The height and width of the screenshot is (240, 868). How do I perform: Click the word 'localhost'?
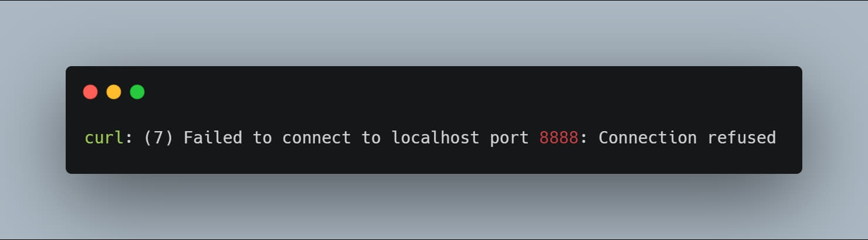435,138
